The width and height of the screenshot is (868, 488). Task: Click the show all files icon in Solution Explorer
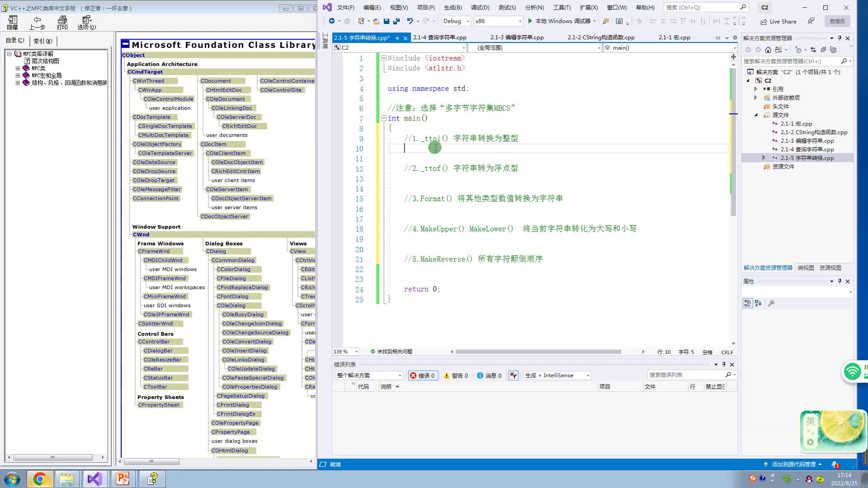coord(833,50)
